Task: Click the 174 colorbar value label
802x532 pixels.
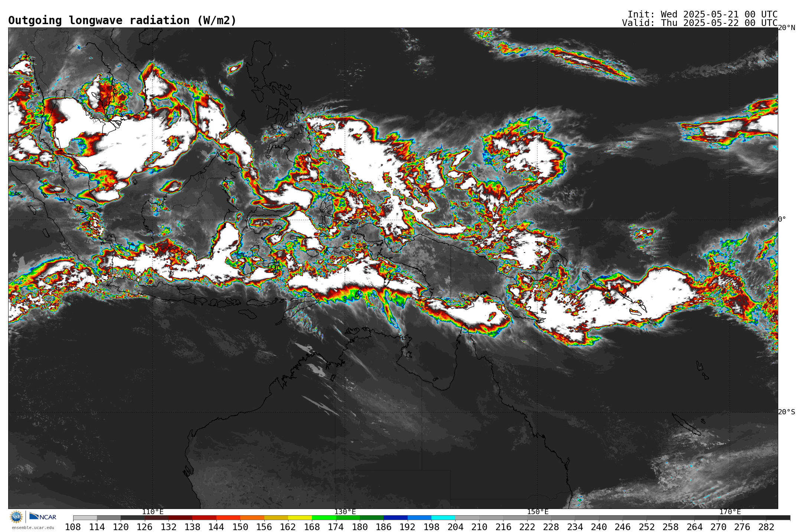Action: (336, 527)
